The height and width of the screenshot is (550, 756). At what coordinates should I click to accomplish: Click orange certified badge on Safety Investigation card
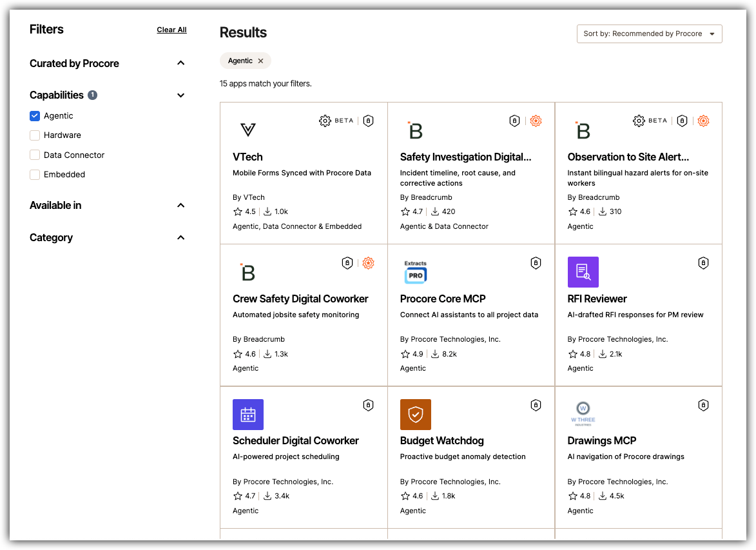[536, 121]
